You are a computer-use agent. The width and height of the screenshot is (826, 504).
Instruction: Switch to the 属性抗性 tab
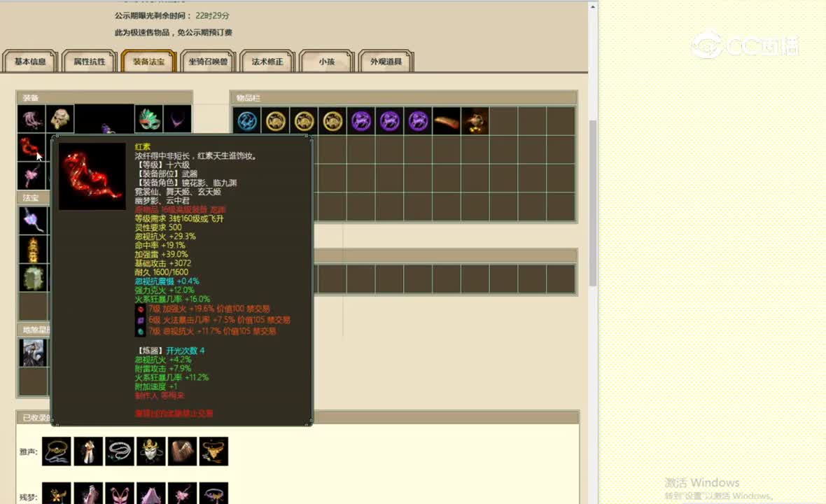89,61
